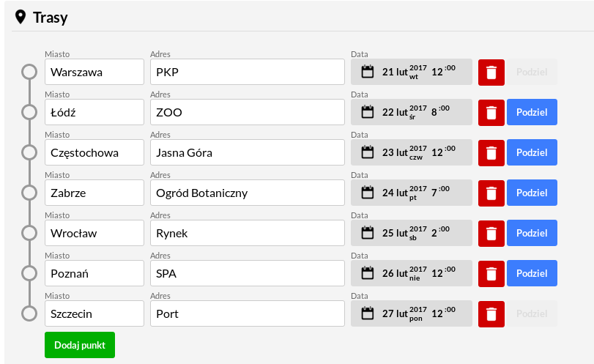Click the trash icon for Zabrze
Image resolution: width=594 pixels, height=364 pixels.
pos(491,193)
